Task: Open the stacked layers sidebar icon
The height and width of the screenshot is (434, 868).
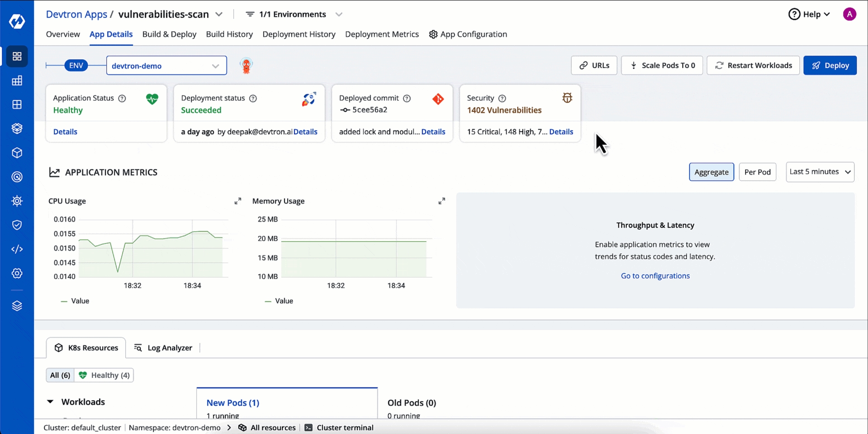Action: click(17, 306)
